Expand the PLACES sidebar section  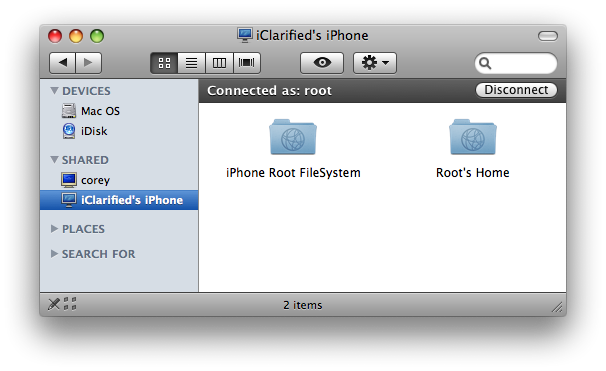pyautogui.click(x=54, y=229)
